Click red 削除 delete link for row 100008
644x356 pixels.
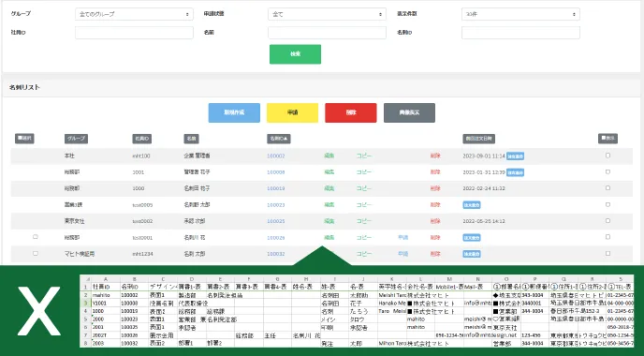tap(435, 172)
